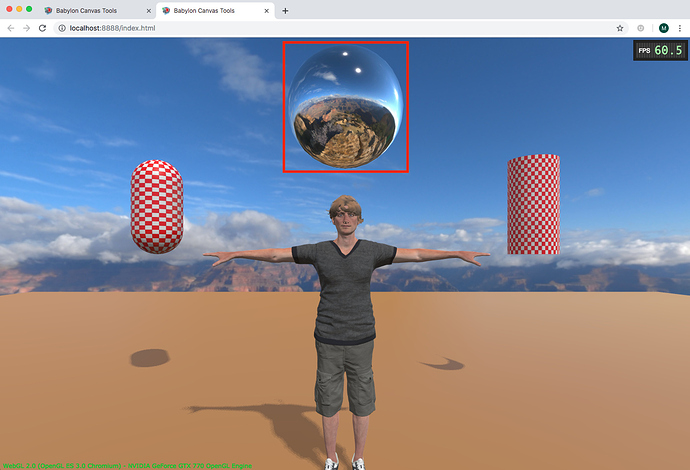Select the active second Babylon Canvas Tools tab
Screen dimensions: 690x470
(216, 11)
